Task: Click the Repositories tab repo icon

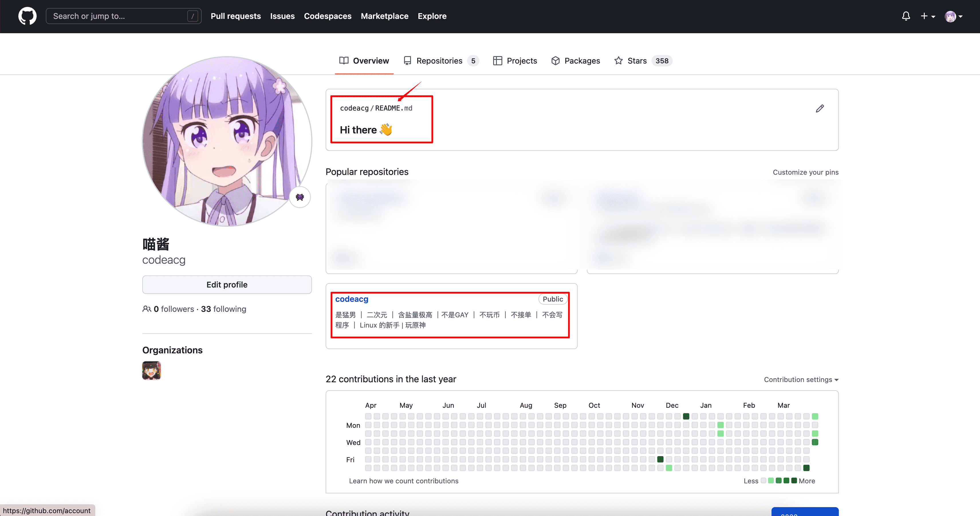Action: tap(408, 61)
